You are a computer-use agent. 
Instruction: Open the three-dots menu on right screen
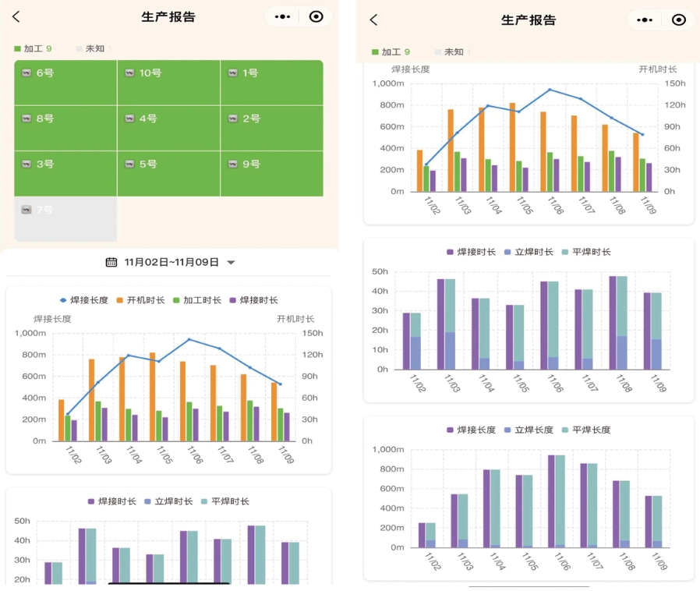644,20
